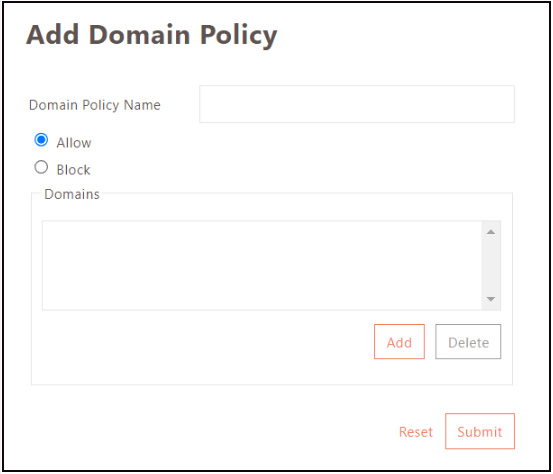Image resolution: width=553 pixels, height=474 pixels.
Task: Click the Allow label text
Action: pyautogui.click(x=74, y=143)
